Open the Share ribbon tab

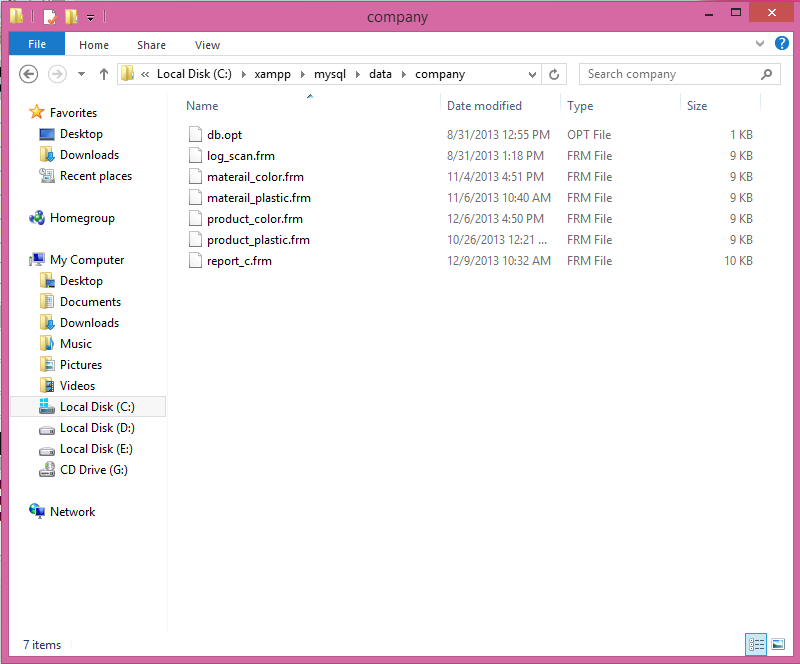point(151,45)
